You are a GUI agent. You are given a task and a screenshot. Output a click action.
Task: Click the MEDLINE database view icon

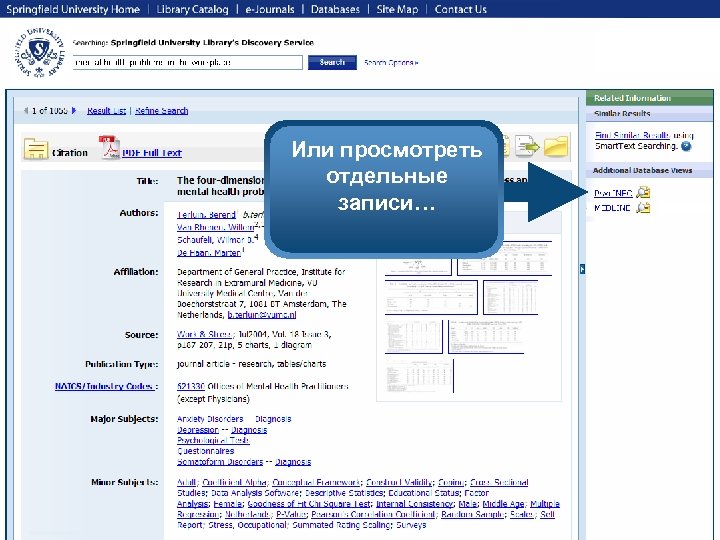tap(643, 208)
